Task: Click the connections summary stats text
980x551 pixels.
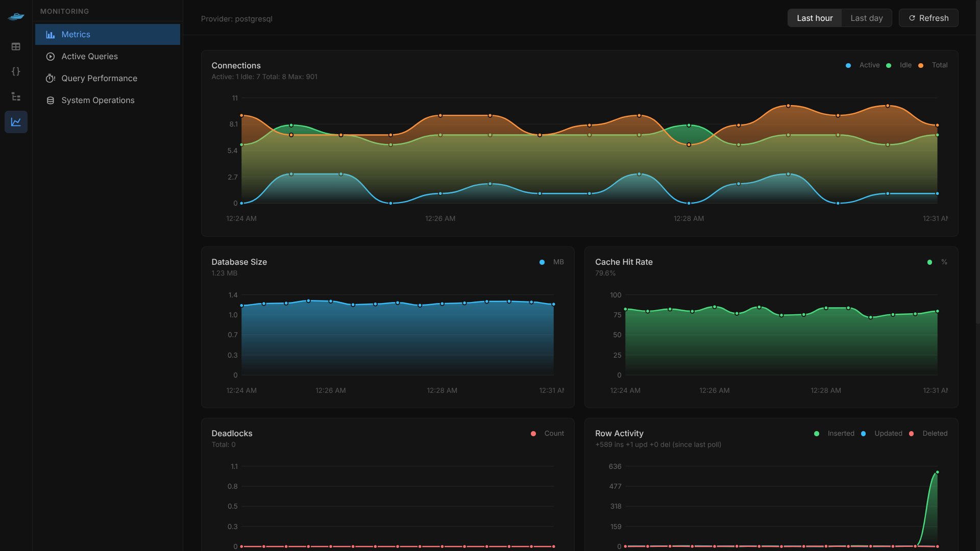Action: (x=264, y=77)
